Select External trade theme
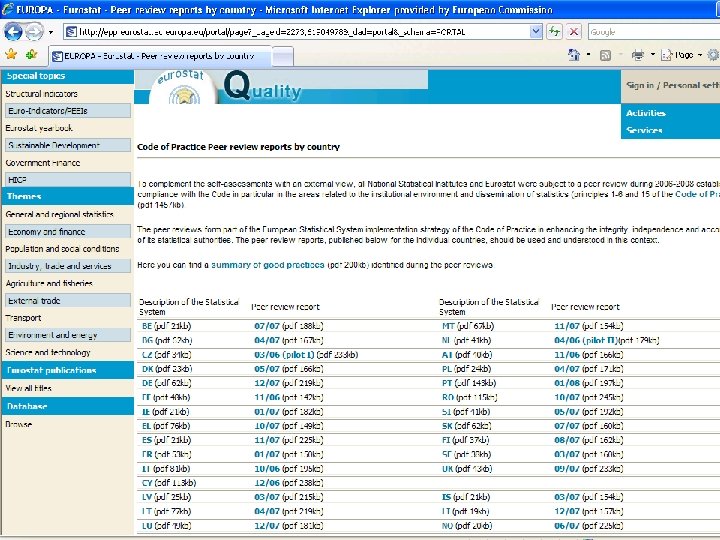 point(68,300)
